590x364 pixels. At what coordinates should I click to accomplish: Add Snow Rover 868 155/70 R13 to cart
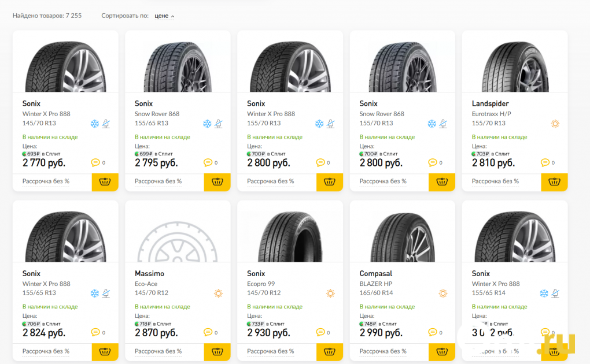click(x=442, y=182)
